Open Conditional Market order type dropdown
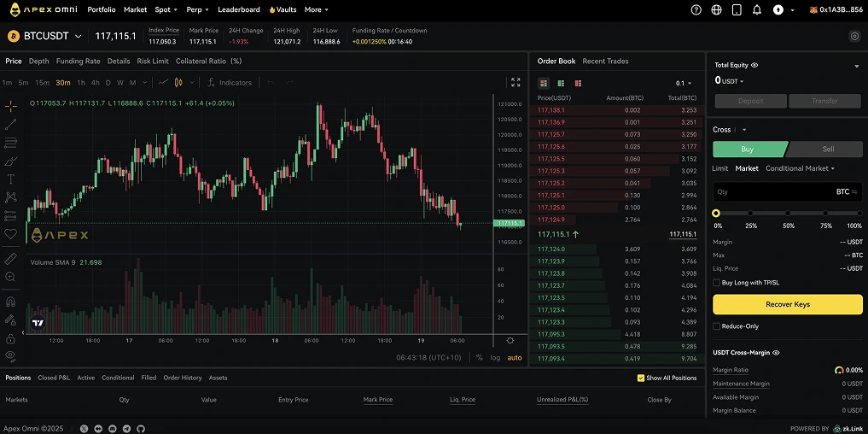 coord(800,168)
